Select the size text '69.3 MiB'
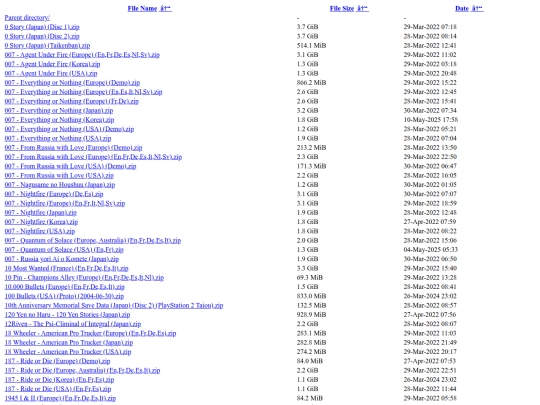Screen dimensions: 540x405 (310, 278)
